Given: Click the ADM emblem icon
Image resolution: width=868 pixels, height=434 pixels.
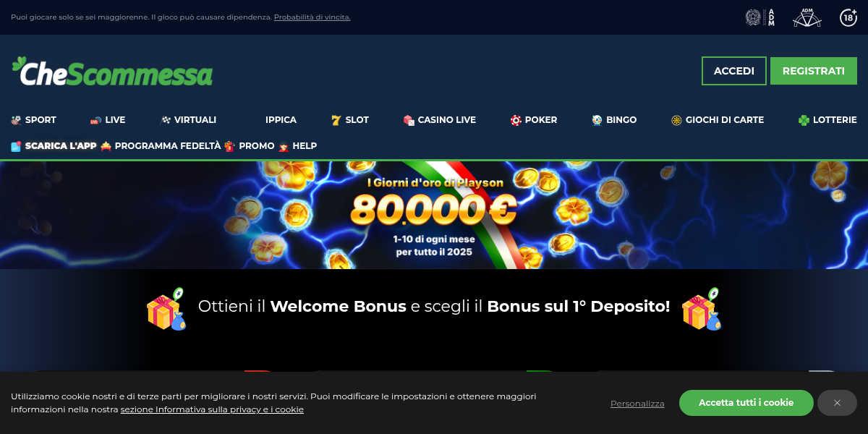Looking at the screenshot, I should (760, 17).
